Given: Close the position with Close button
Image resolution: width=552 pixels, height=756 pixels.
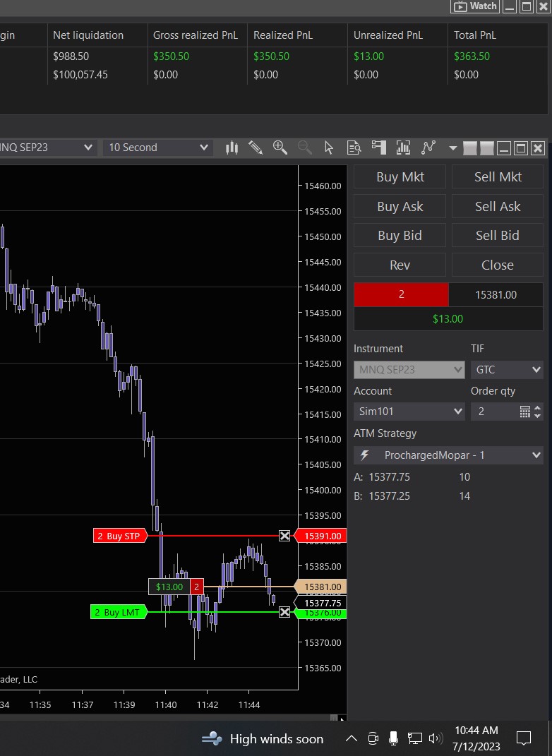Looking at the screenshot, I should point(498,265).
